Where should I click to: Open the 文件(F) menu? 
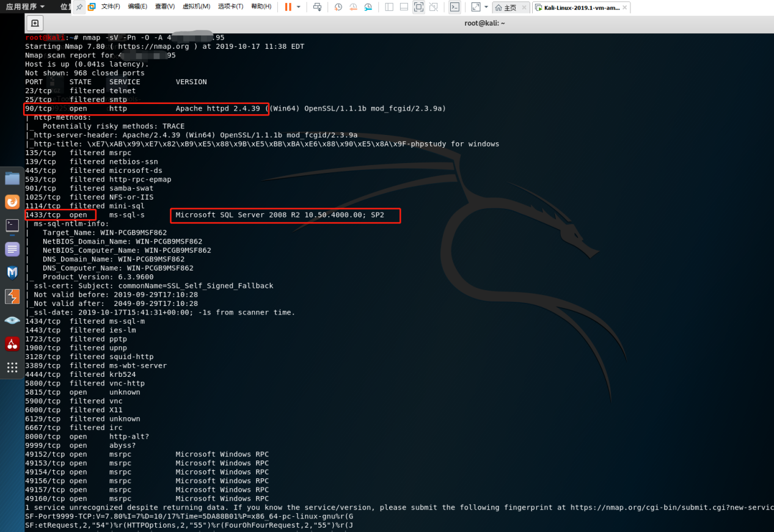click(111, 7)
